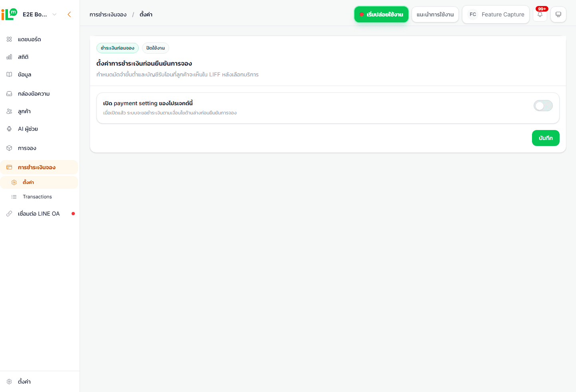Viewport: 576px width, 392px height.
Task: Click the AI assistant robot icon
Action: click(x=9, y=129)
